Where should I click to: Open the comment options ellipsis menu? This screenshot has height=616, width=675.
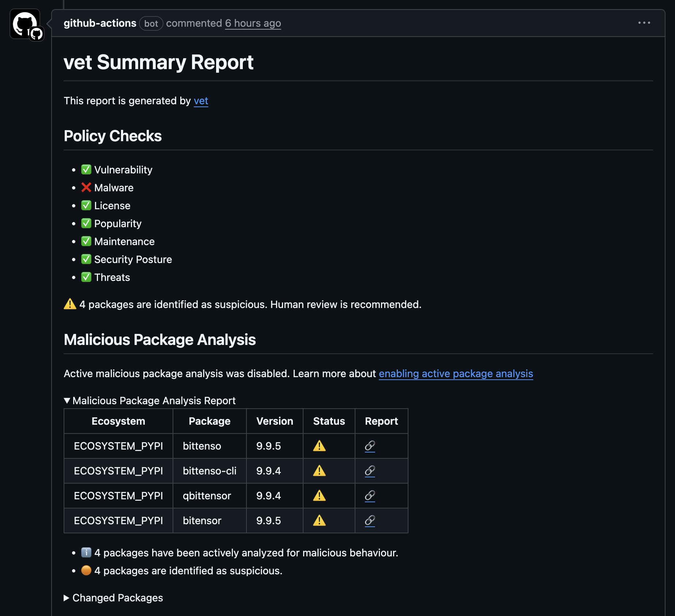(644, 23)
